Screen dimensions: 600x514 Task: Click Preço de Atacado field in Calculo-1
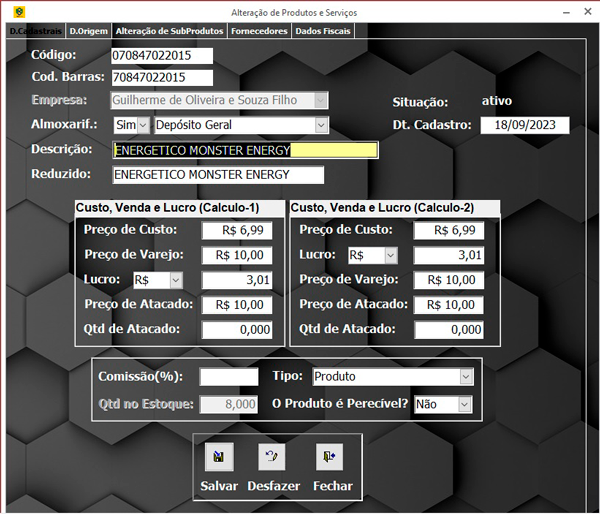click(237, 305)
